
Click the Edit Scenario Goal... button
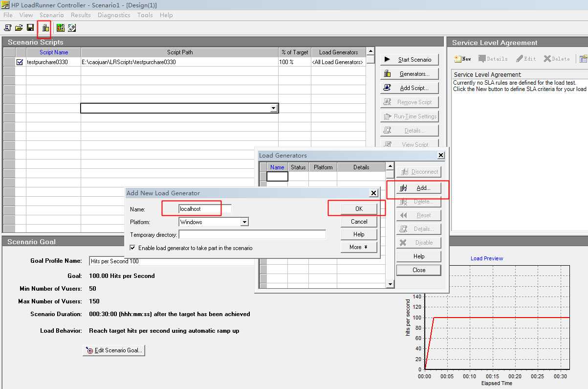(x=114, y=350)
